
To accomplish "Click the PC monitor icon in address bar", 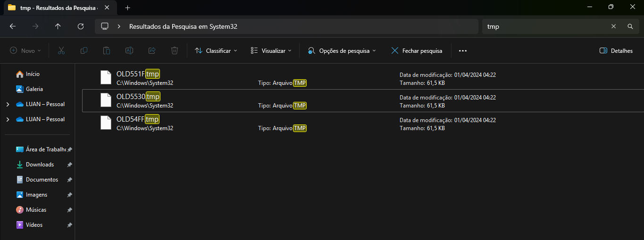I will (x=105, y=26).
